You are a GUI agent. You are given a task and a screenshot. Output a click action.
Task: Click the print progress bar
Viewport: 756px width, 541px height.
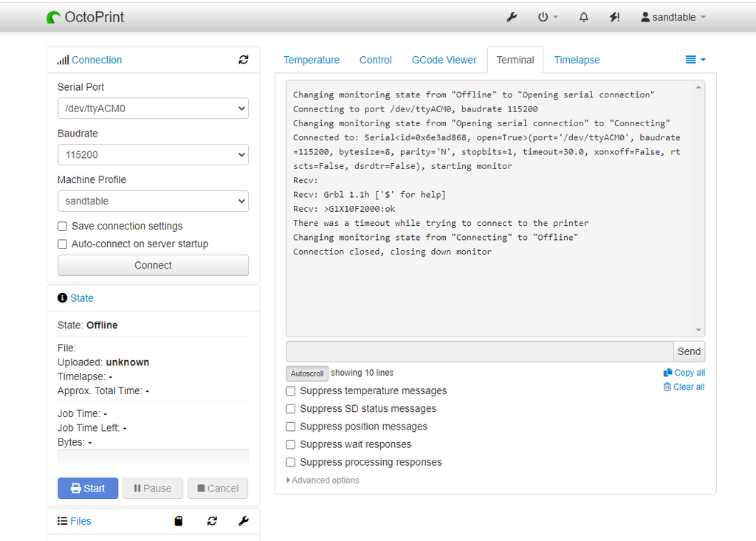[x=154, y=456]
